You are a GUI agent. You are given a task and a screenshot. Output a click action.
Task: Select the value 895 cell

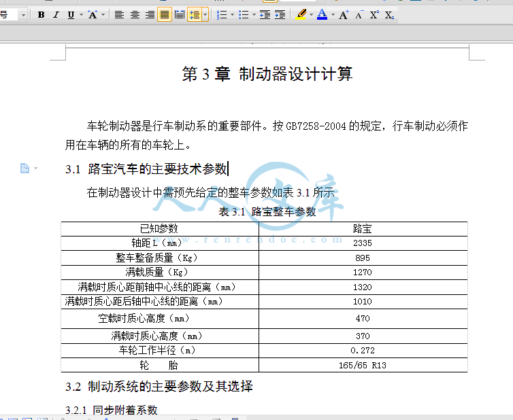click(x=363, y=258)
